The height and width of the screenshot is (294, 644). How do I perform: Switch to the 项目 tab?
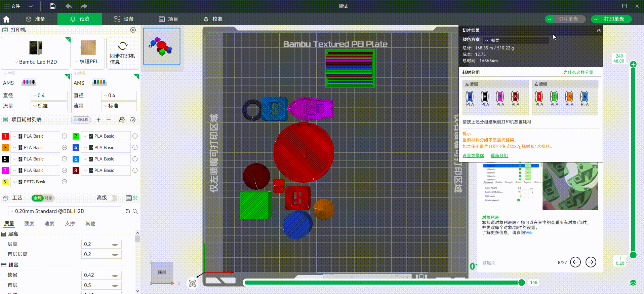[x=168, y=19]
